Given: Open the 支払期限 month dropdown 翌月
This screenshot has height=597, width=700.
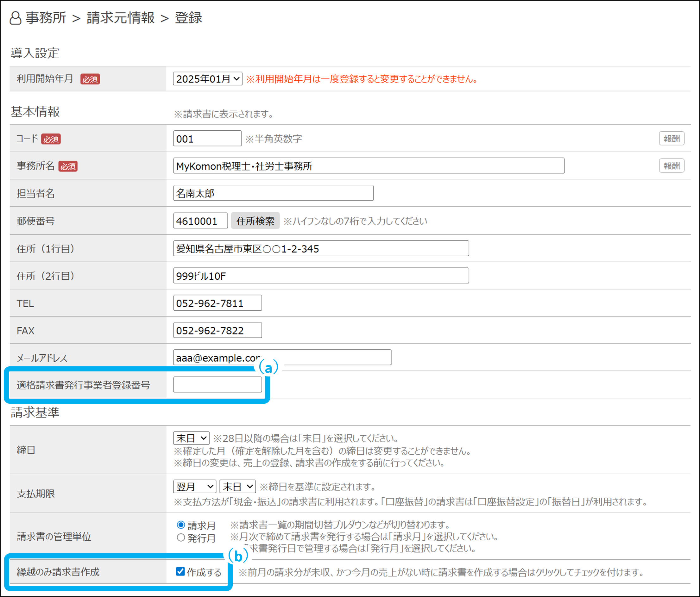Looking at the screenshot, I should point(195,486).
